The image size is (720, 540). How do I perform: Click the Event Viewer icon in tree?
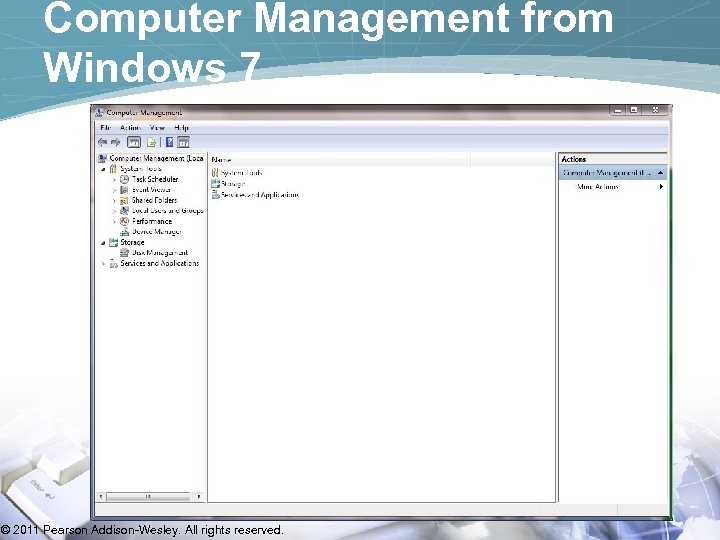(x=124, y=190)
